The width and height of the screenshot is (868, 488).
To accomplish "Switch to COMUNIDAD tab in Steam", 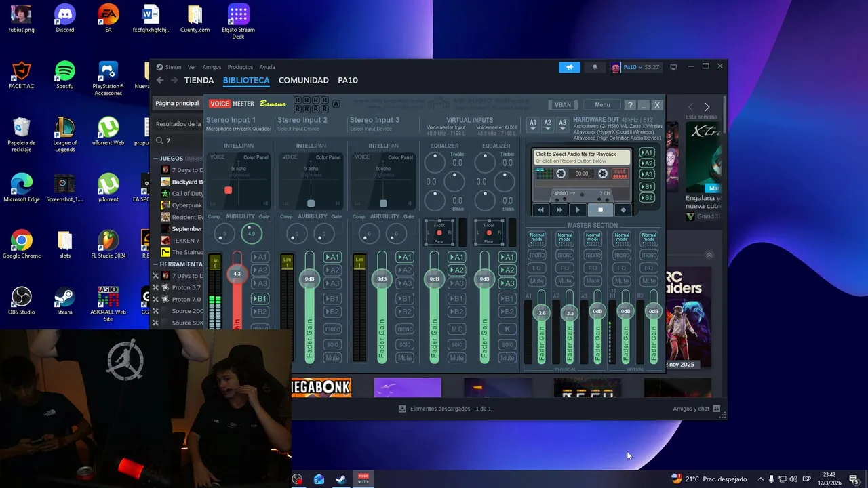I will [303, 80].
